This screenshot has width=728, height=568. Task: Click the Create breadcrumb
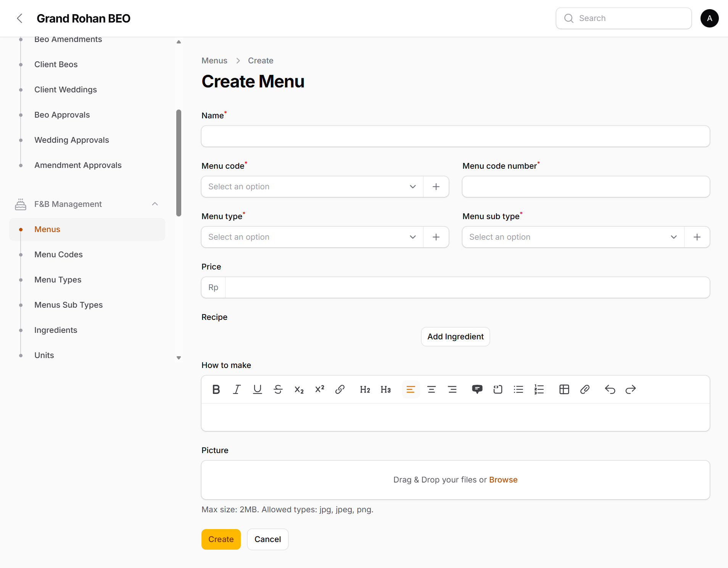[x=261, y=61]
